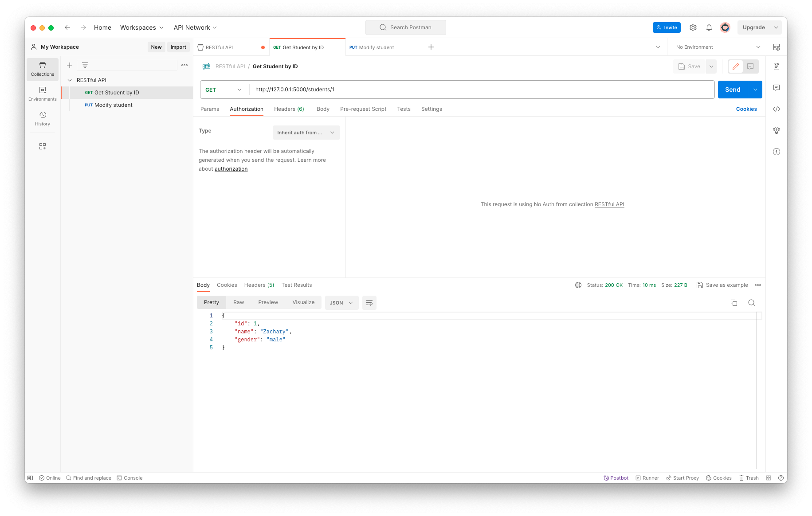The width and height of the screenshot is (812, 516).
Task: Switch to the request Body tab
Action: click(x=323, y=109)
